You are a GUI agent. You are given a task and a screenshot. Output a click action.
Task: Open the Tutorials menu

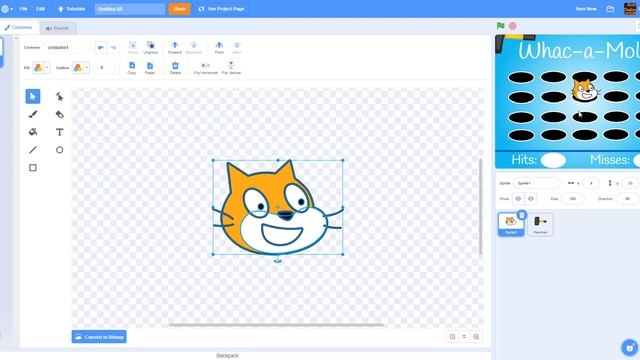(71, 9)
